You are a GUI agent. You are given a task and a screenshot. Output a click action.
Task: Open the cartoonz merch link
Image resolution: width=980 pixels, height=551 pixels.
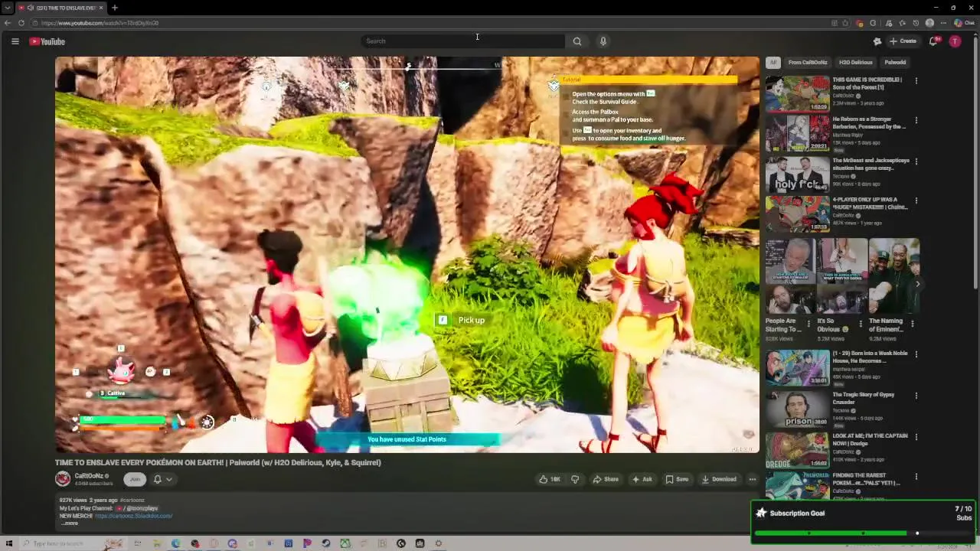[133, 516]
